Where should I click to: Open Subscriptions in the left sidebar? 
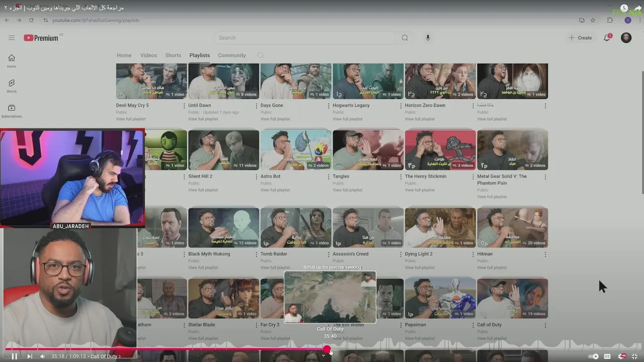12,111
